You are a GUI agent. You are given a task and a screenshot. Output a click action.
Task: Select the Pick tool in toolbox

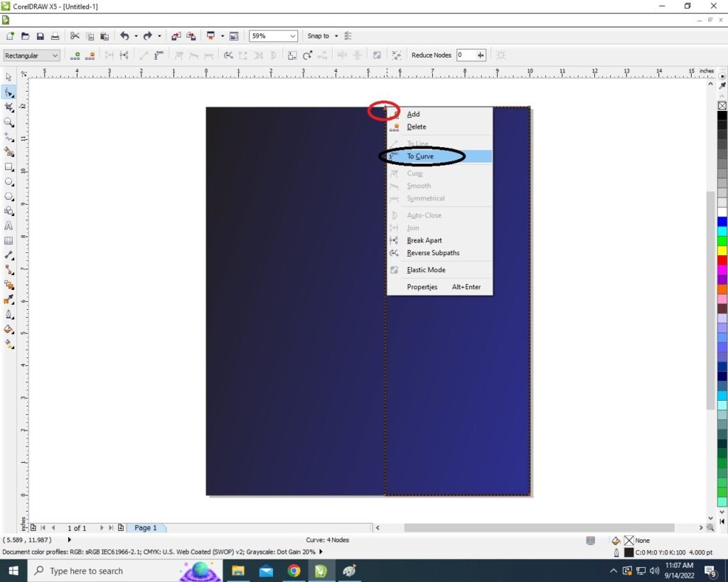click(x=9, y=77)
